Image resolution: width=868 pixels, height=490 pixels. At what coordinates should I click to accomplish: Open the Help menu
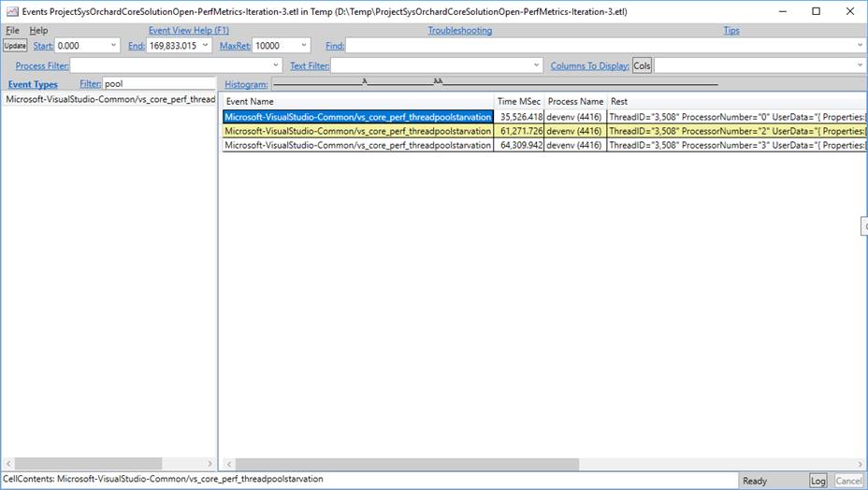[38, 31]
